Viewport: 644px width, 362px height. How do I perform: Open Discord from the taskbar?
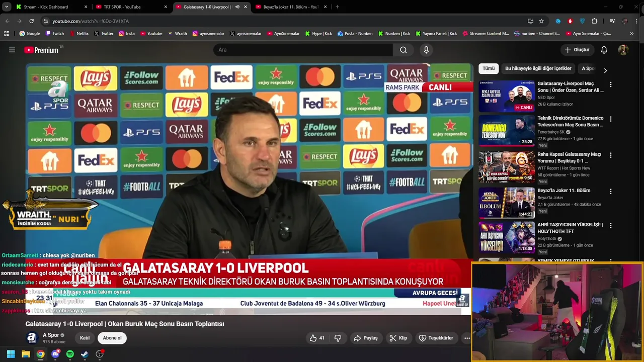[x=55, y=354]
